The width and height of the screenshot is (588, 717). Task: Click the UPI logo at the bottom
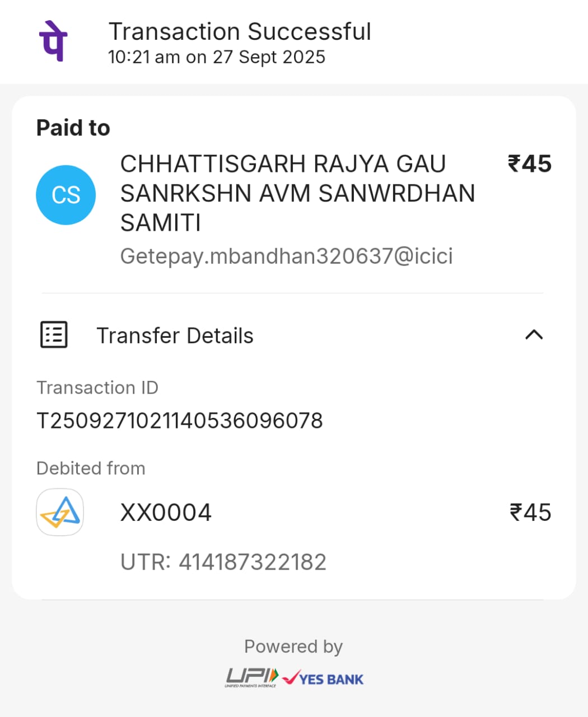[x=252, y=677]
